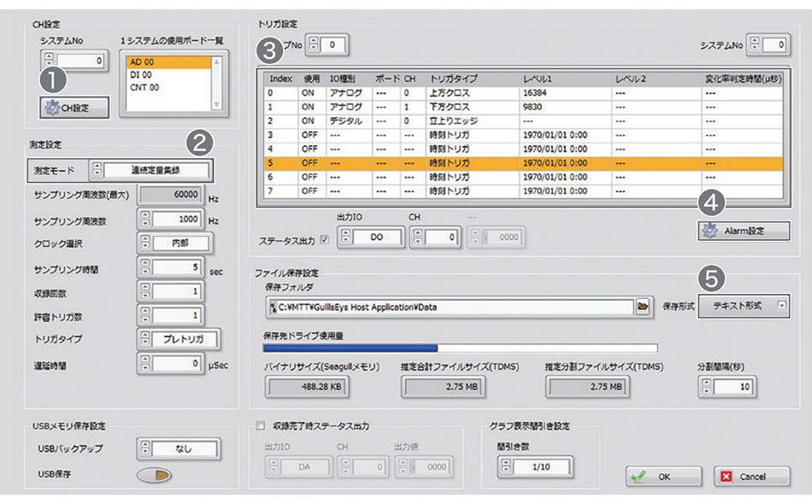The image size is (812, 504).
Task: Open the 間引き数 1/10 selector
Action: pos(535,466)
